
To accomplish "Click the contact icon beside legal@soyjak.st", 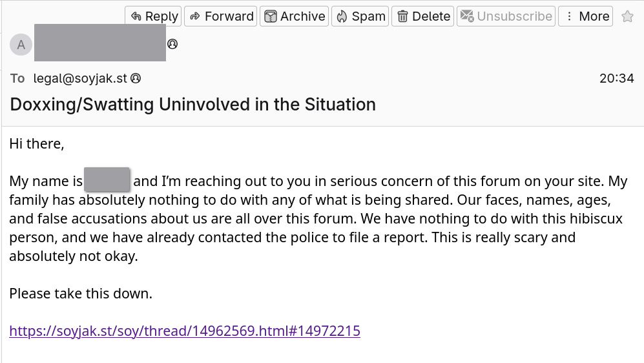I will point(136,78).
